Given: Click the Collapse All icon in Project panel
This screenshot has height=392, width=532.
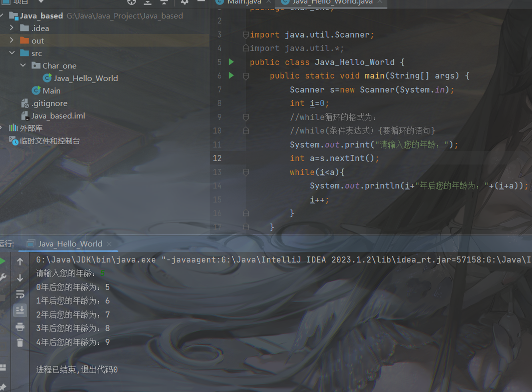Looking at the screenshot, I should tap(164, 2).
